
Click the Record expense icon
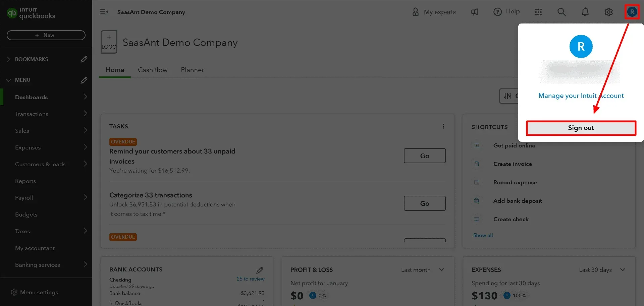tap(477, 182)
